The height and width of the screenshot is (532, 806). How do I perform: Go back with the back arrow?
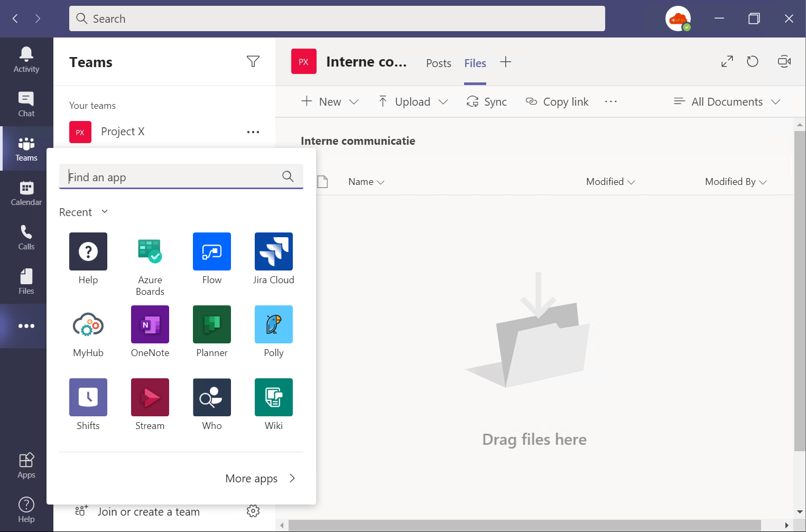[x=15, y=18]
